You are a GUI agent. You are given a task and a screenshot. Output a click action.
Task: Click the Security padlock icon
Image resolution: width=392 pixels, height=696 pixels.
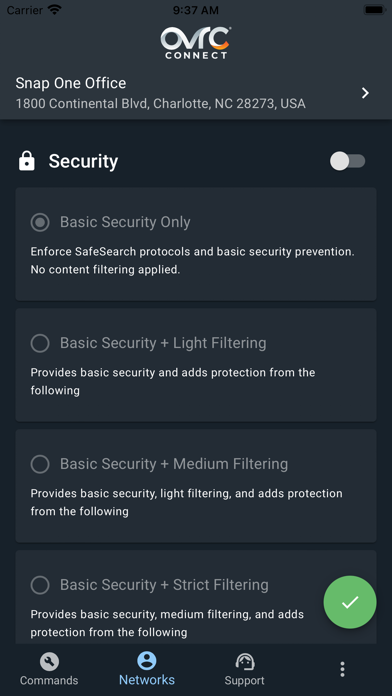coord(27,161)
